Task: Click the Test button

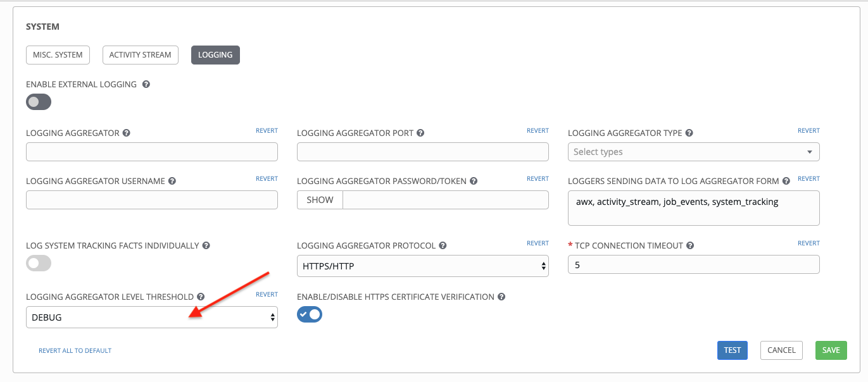Action: (733, 350)
